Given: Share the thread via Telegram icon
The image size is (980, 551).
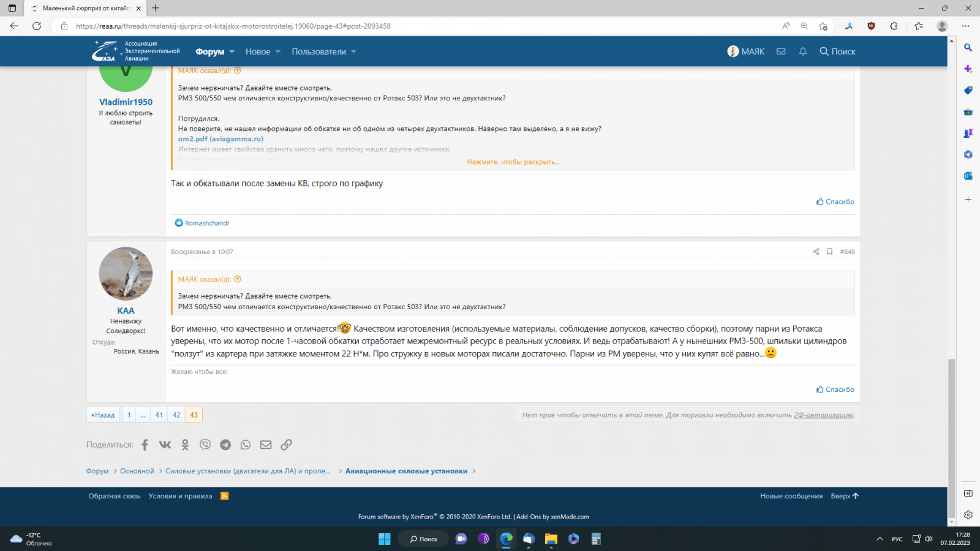Looking at the screenshot, I should click(225, 445).
